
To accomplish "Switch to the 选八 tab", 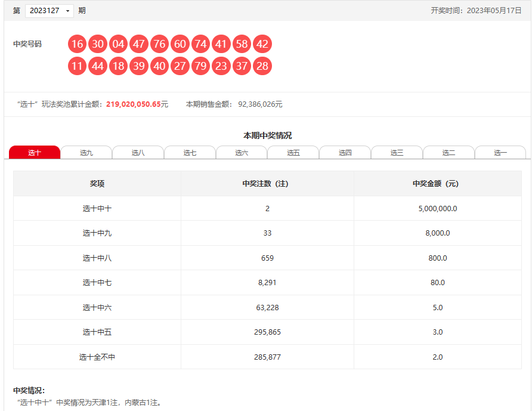I will (x=138, y=153).
